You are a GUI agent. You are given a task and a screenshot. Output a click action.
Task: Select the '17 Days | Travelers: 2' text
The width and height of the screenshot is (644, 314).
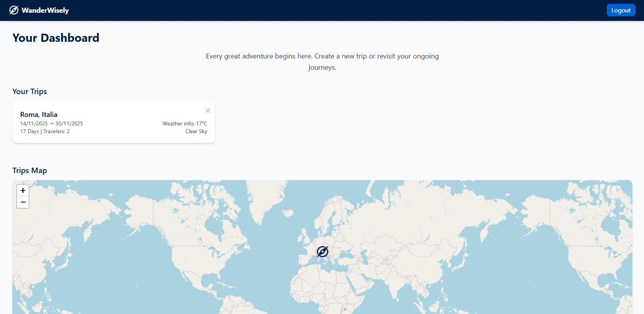coord(45,131)
